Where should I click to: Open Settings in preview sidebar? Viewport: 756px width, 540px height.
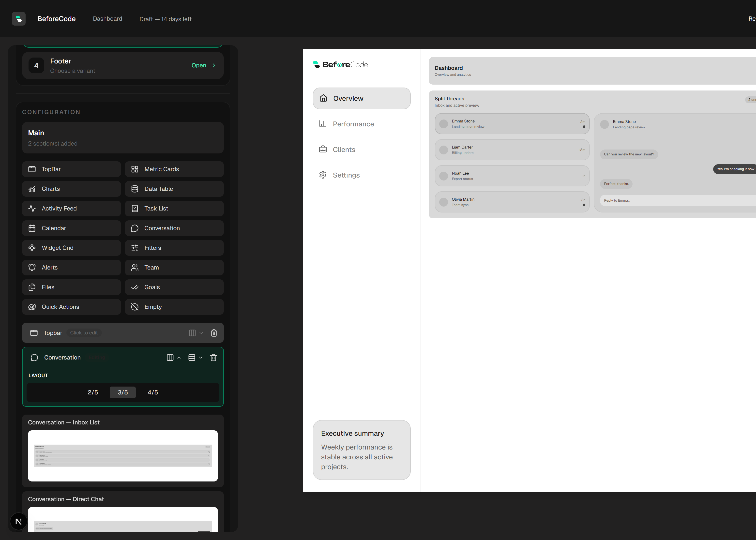[361, 175]
